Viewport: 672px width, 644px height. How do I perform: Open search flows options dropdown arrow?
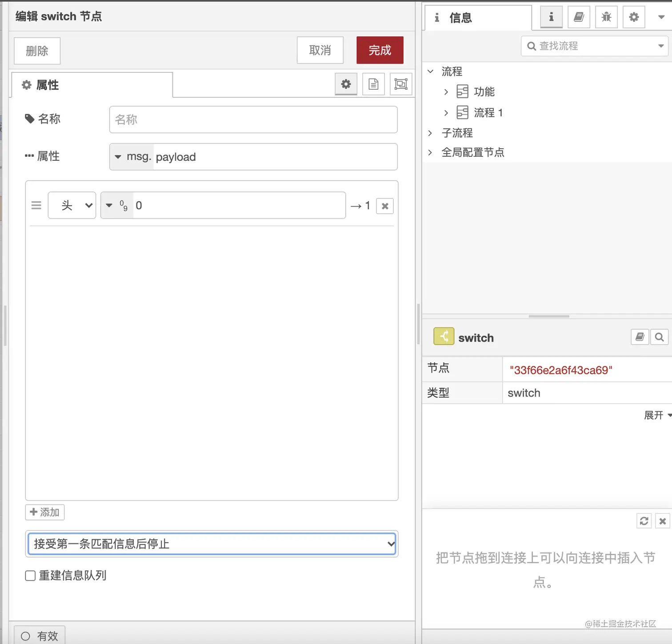[661, 46]
